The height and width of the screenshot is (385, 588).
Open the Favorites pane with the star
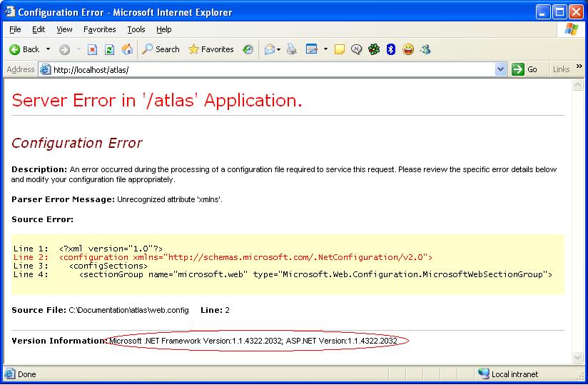pos(211,49)
